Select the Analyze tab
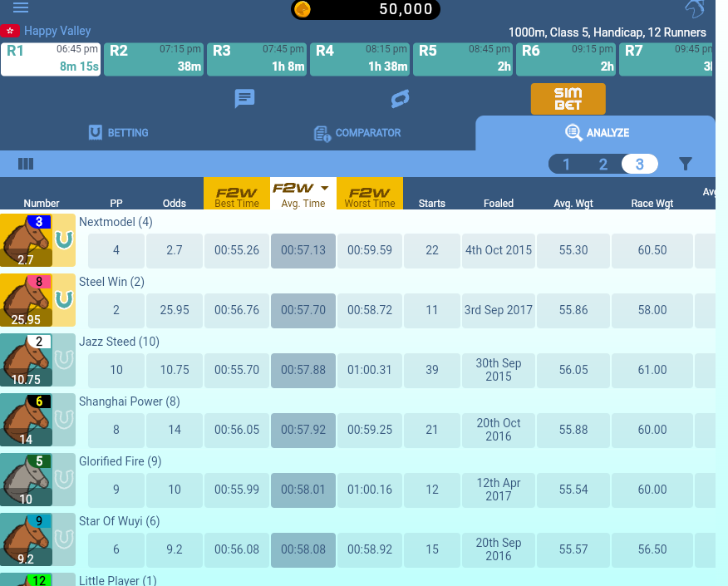Image resolution: width=728 pixels, height=586 pixels. [x=595, y=133]
